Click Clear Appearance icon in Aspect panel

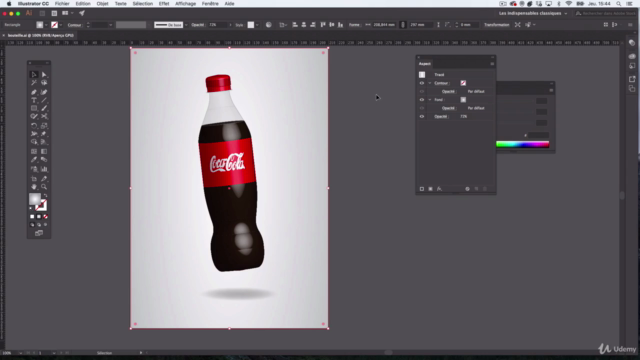coord(467,189)
